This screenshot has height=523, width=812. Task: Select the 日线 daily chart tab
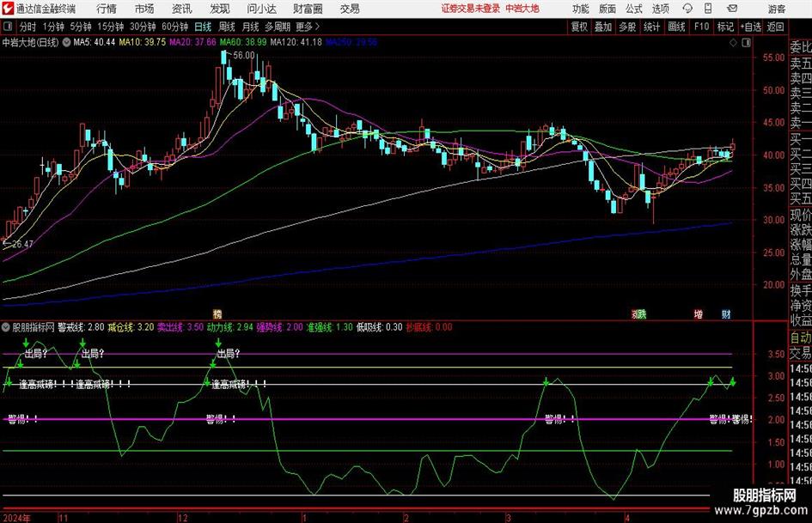click(203, 27)
